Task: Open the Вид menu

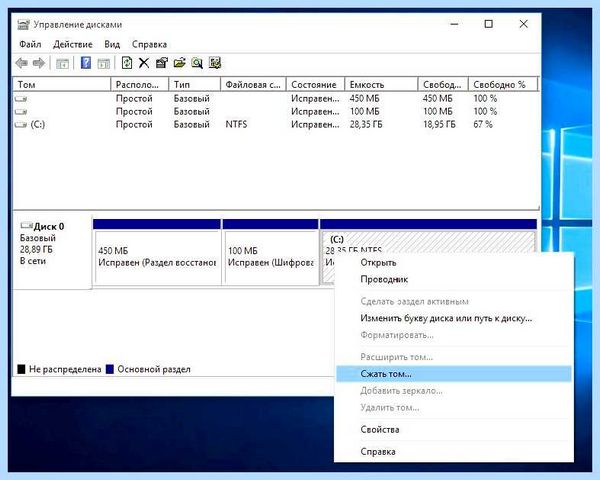Action: pos(112,44)
